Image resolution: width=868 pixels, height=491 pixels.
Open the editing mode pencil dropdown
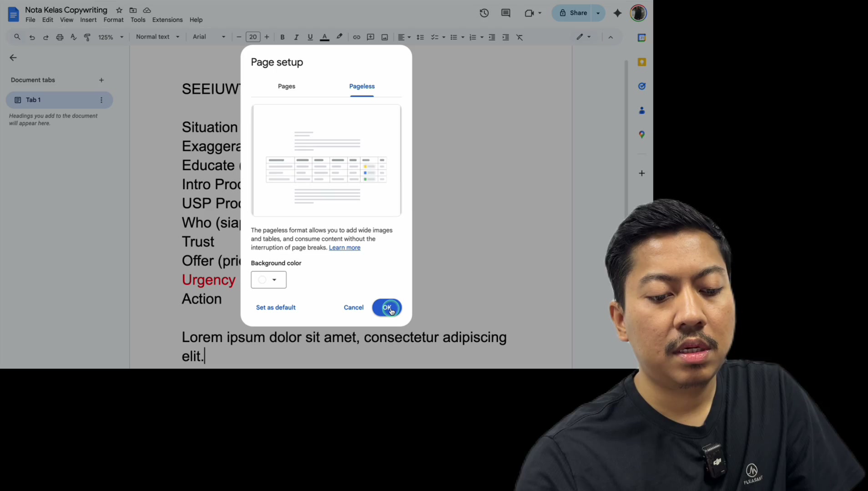coord(584,37)
